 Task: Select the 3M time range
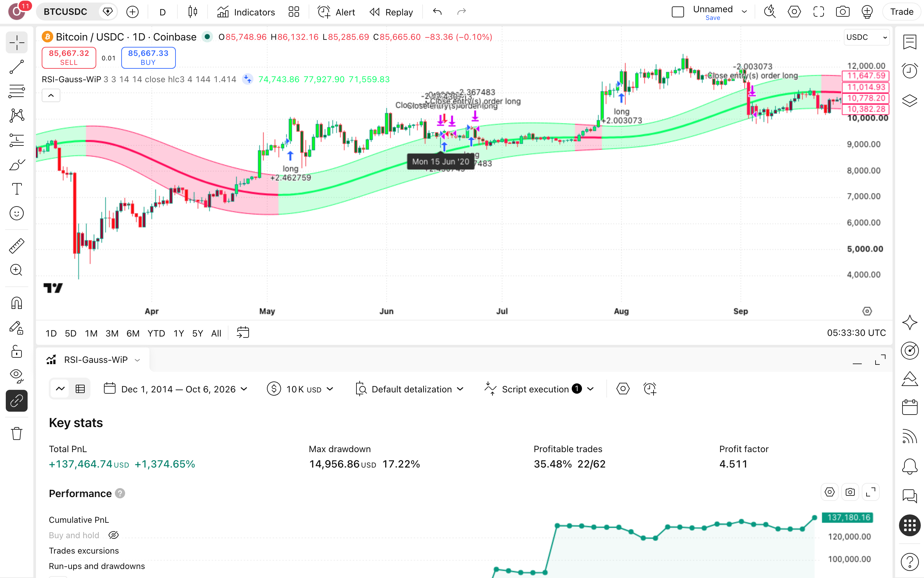112,333
